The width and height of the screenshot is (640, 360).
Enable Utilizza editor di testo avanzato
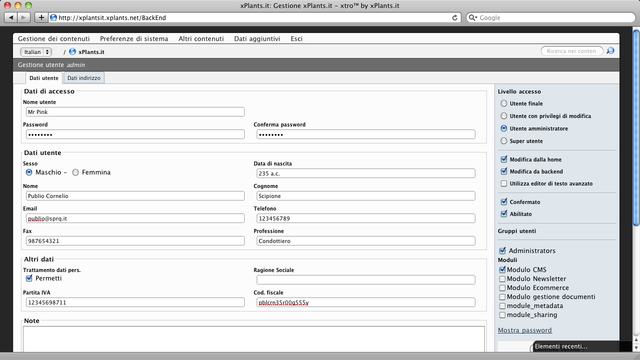[x=504, y=184]
